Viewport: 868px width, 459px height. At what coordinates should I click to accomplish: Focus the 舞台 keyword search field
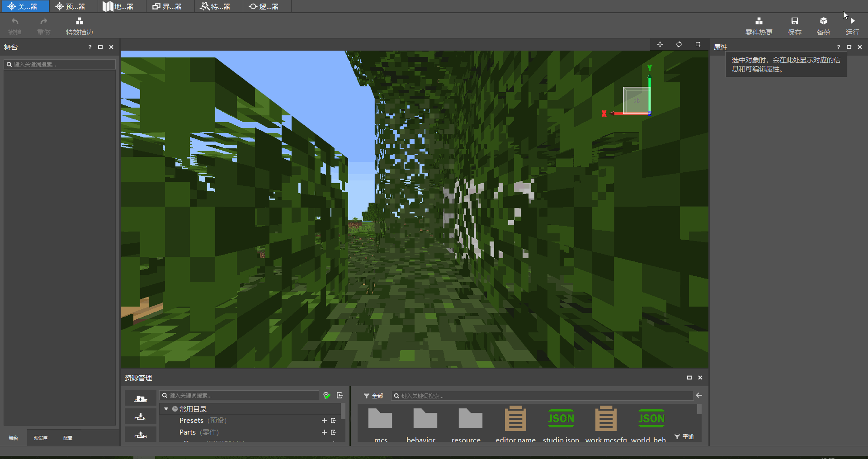coord(60,64)
